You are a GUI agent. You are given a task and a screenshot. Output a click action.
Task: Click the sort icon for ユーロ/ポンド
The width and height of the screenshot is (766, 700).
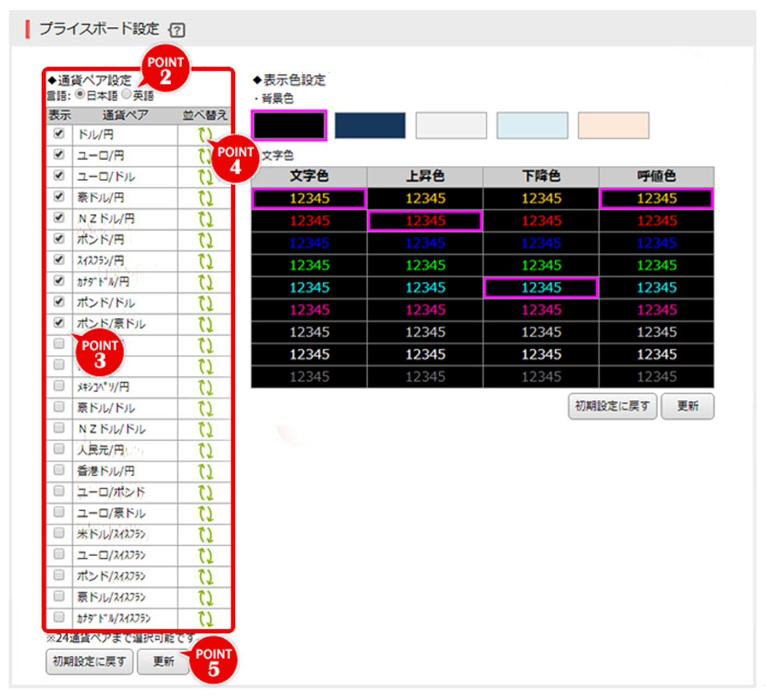click(205, 492)
